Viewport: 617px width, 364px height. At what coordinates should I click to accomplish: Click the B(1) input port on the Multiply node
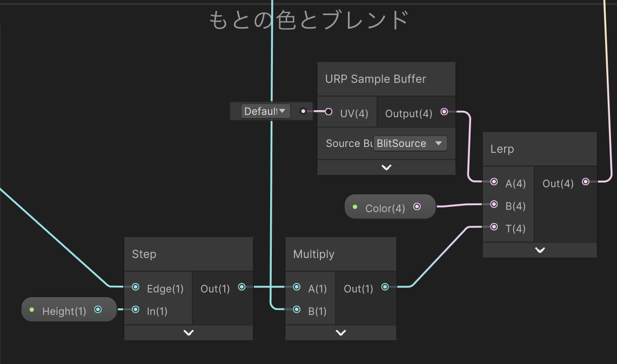coord(296,309)
